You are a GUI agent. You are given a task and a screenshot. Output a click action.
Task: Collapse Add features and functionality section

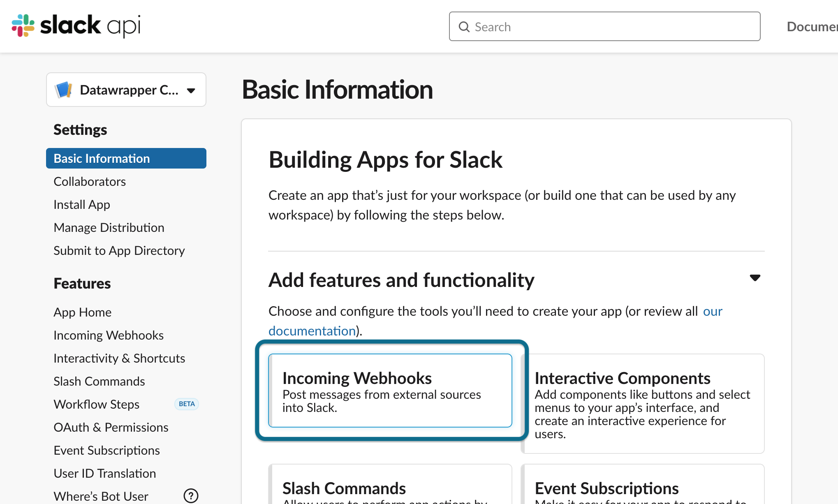(x=755, y=278)
